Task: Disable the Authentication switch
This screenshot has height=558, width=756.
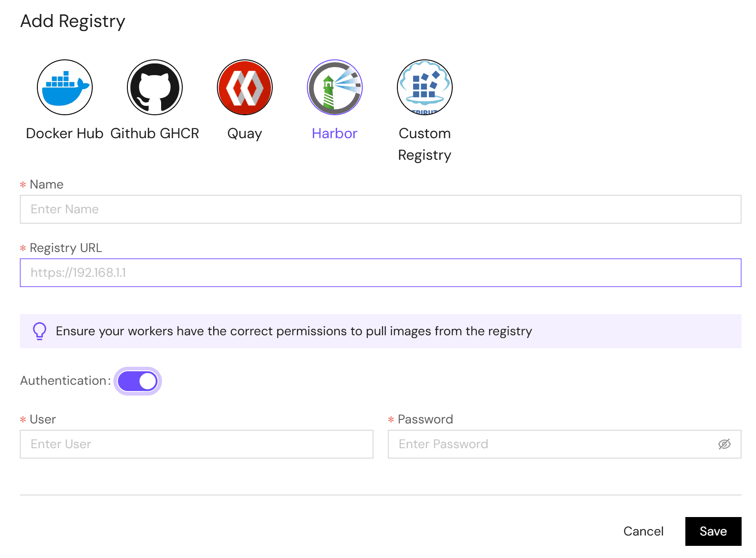Action: 138,381
